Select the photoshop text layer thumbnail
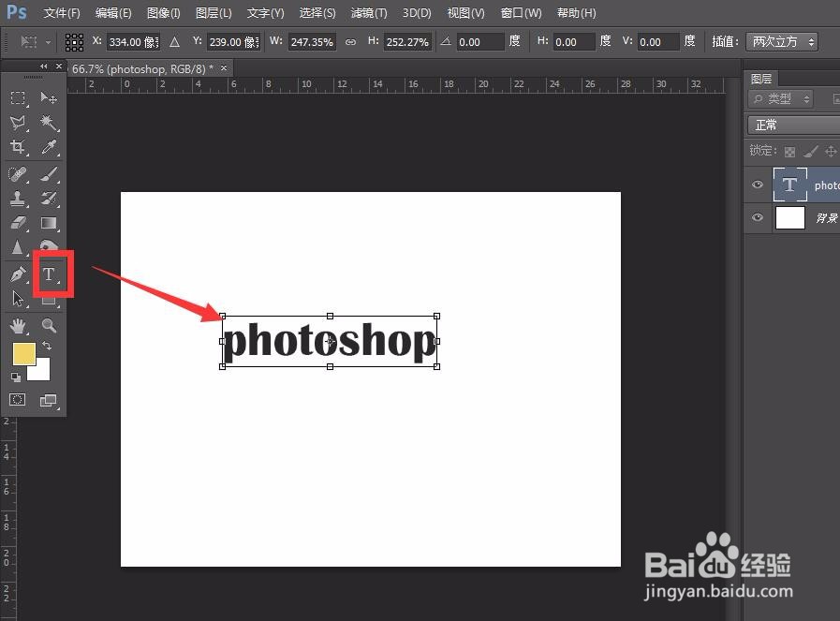 click(x=789, y=185)
